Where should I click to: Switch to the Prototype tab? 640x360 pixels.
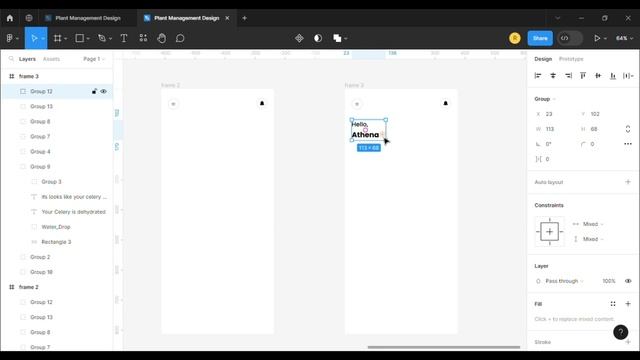[571, 59]
